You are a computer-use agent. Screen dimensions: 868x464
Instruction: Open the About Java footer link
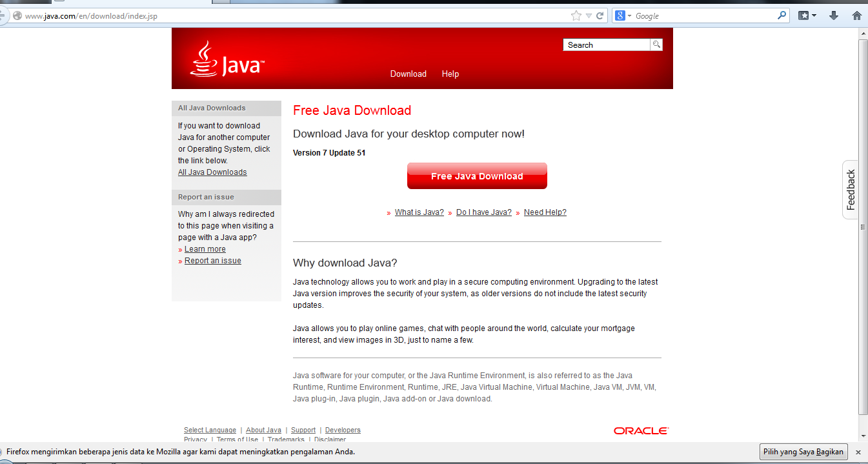263,430
